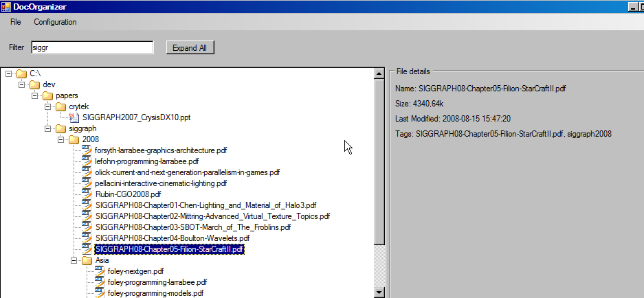Image resolution: width=644 pixels, height=298 pixels.
Task: Collapse the C:\ root node
Action: point(9,74)
